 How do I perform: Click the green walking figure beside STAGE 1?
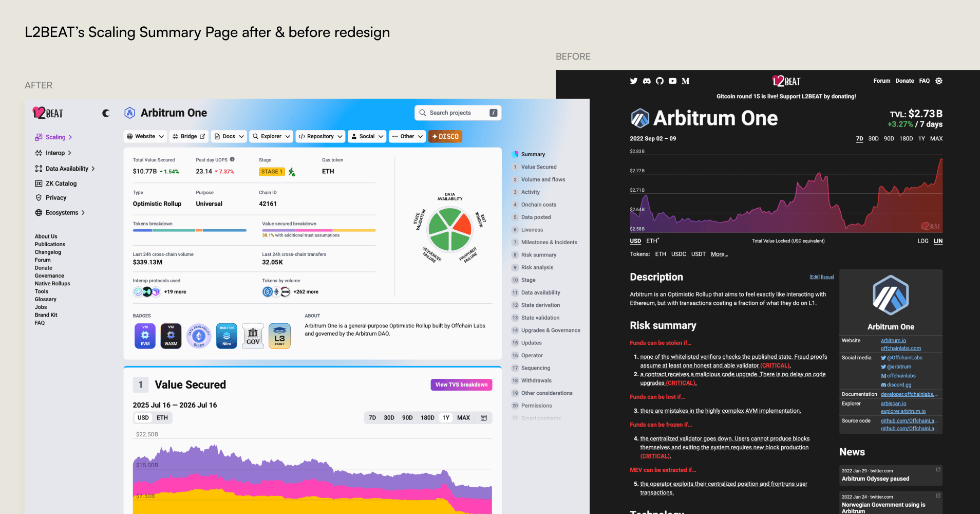(x=292, y=172)
